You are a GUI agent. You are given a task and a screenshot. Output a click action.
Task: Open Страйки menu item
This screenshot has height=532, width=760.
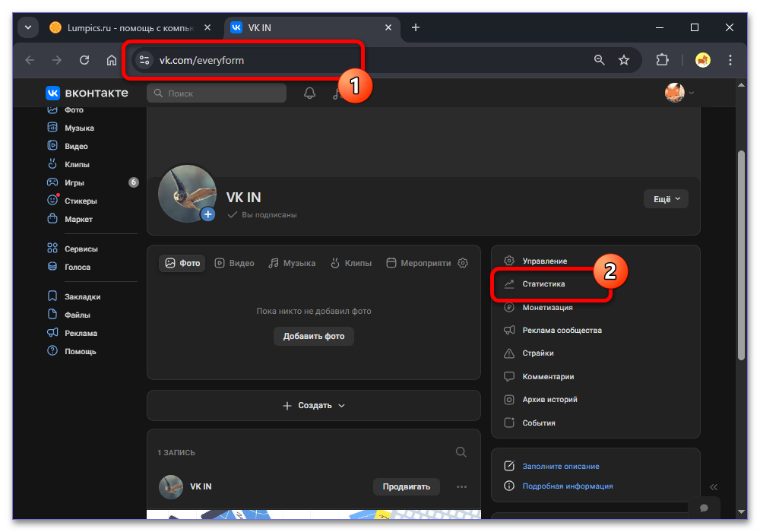[528, 353]
